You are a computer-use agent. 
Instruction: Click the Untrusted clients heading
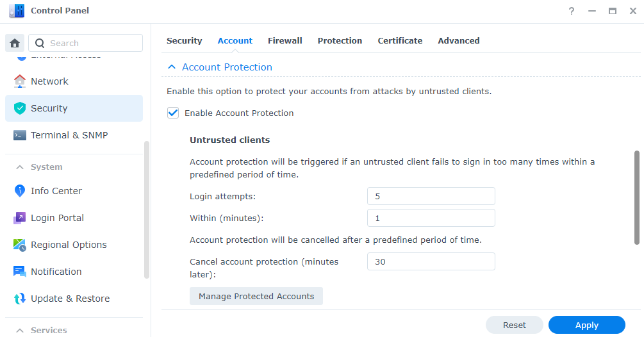229,140
